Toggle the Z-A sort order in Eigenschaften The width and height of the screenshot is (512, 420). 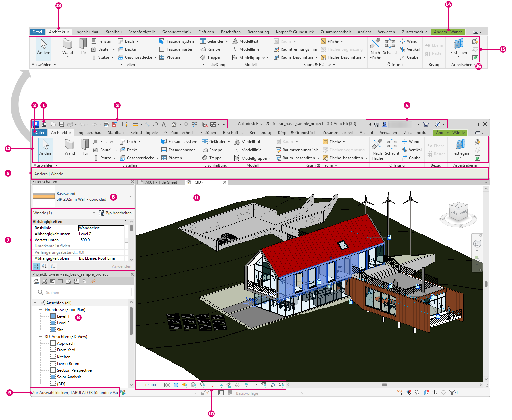52,266
